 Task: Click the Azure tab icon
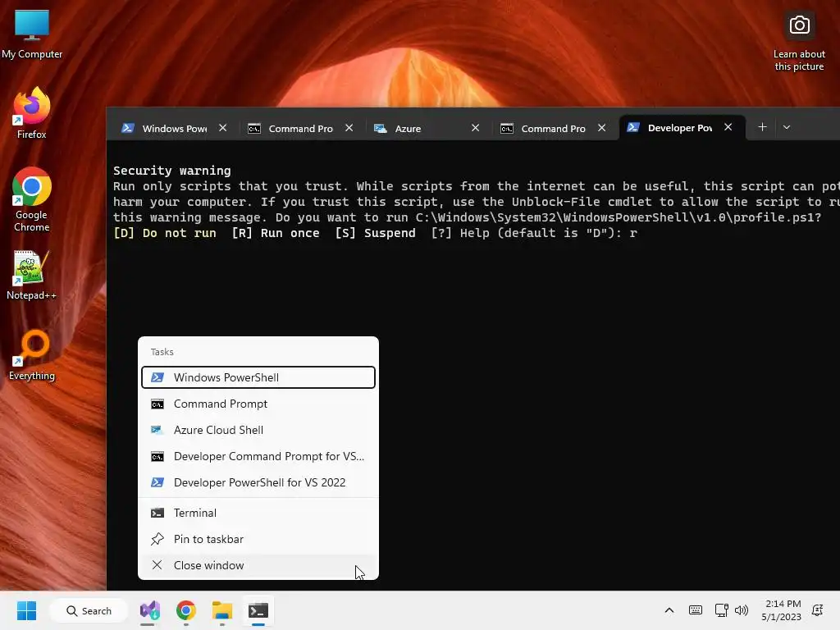381,128
